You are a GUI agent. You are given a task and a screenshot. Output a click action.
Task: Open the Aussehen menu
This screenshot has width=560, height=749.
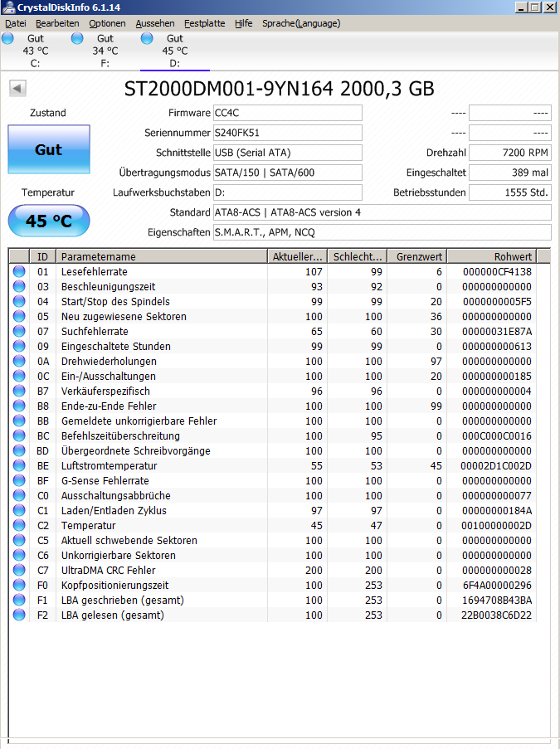[155, 23]
